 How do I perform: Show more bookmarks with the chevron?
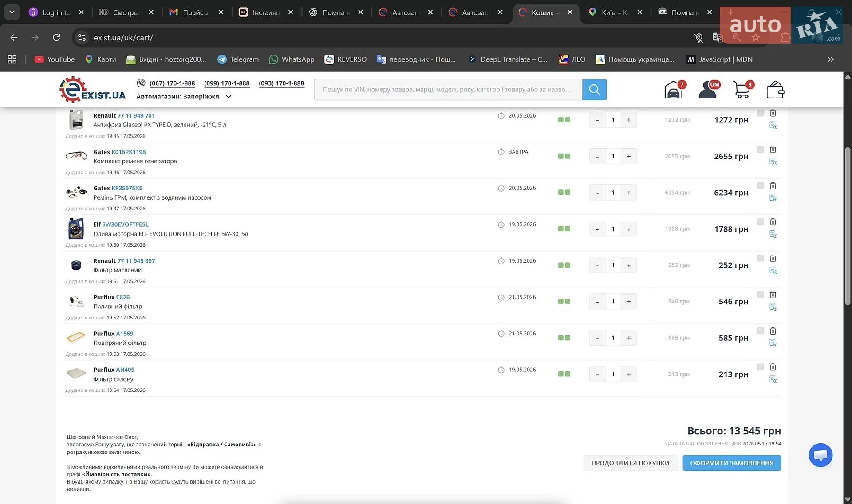(x=831, y=59)
